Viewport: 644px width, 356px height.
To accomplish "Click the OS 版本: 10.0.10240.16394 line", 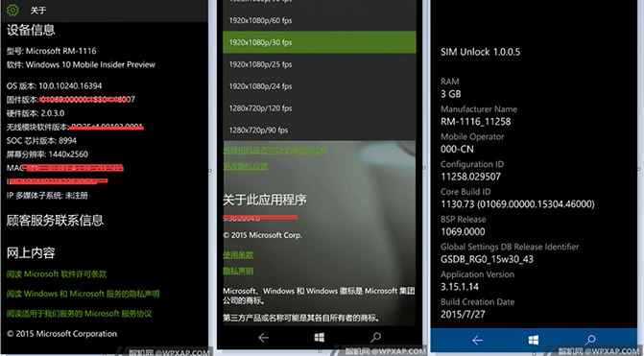I will [x=54, y=85].
